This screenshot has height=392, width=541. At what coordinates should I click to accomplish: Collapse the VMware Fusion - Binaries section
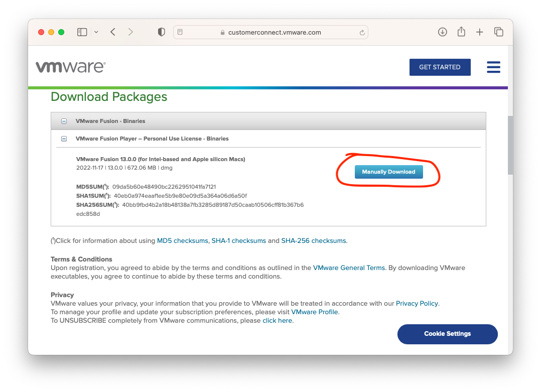(64, 121)
